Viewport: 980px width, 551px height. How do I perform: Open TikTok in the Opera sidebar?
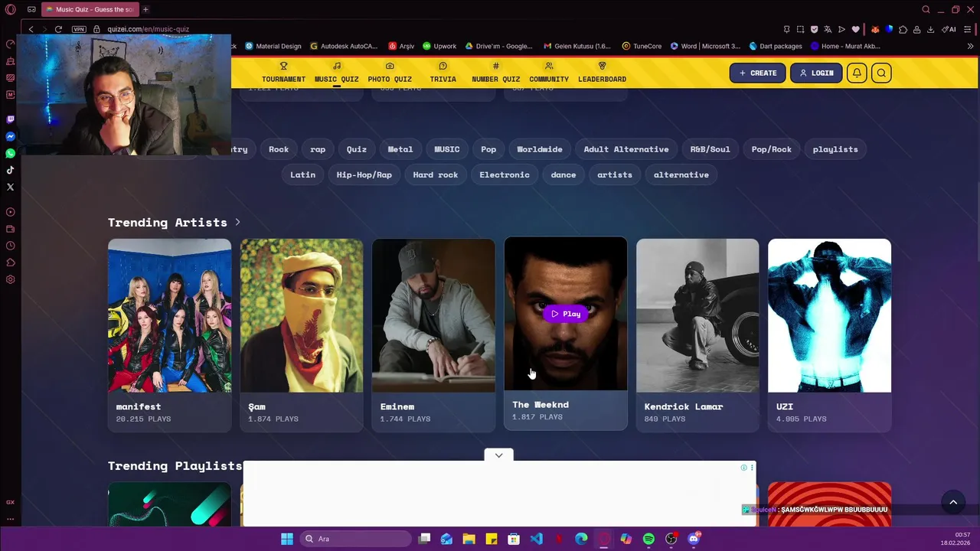pyautogui.click(x=10, y=170)
